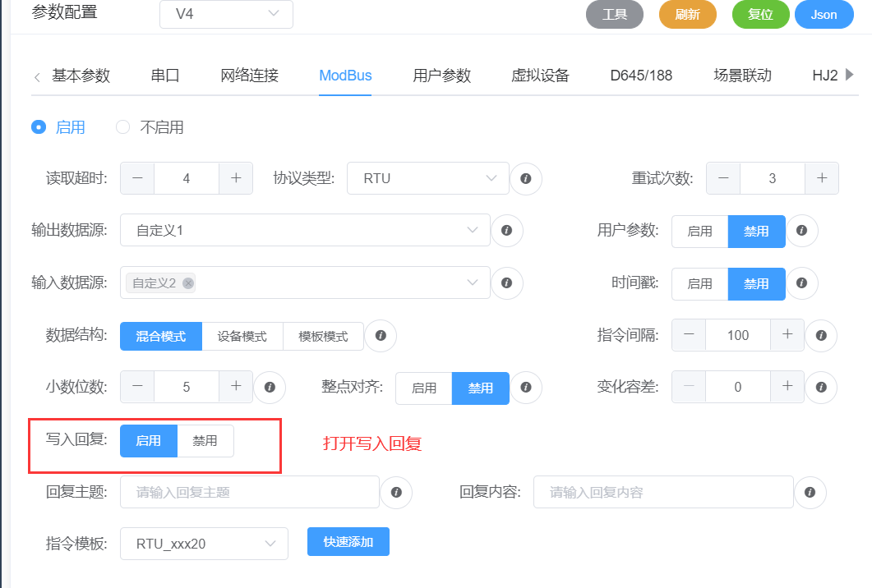Increase 小数位数 value
The image size is (872, 588).
(x=236, y=387)
